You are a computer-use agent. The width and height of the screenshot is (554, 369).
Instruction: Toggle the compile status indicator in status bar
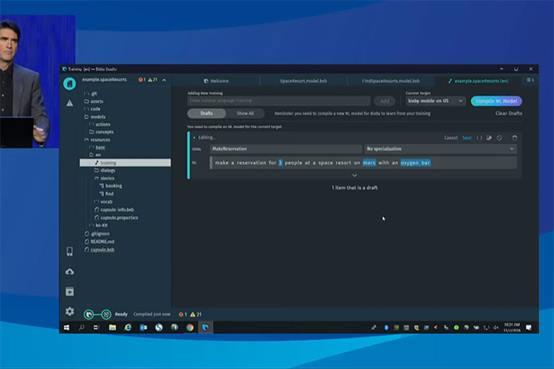click(x=97, y=314)
